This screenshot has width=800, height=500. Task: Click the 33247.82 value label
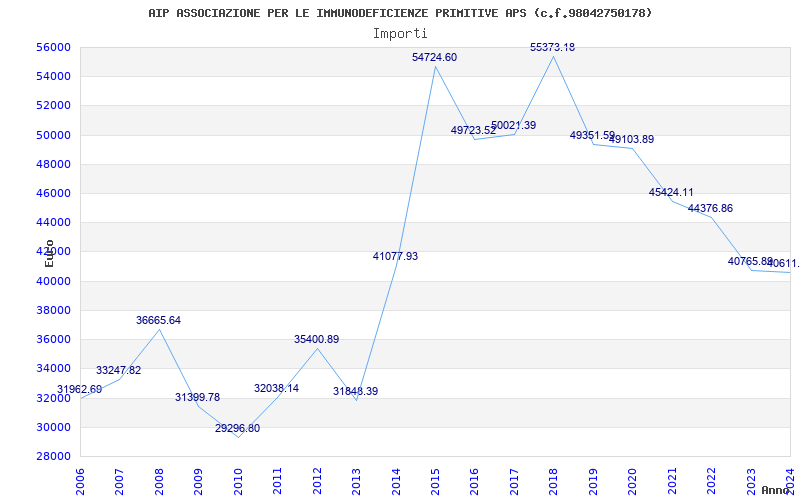118,371
